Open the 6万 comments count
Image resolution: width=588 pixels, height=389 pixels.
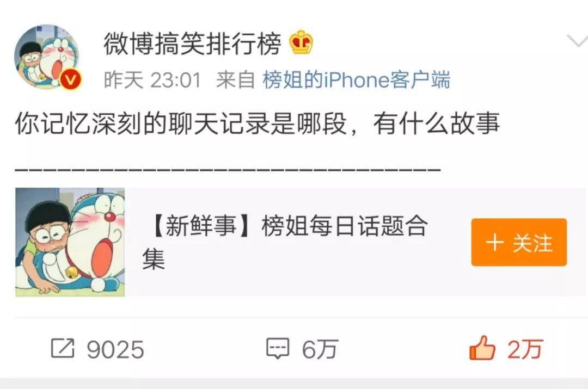point(320,350)
